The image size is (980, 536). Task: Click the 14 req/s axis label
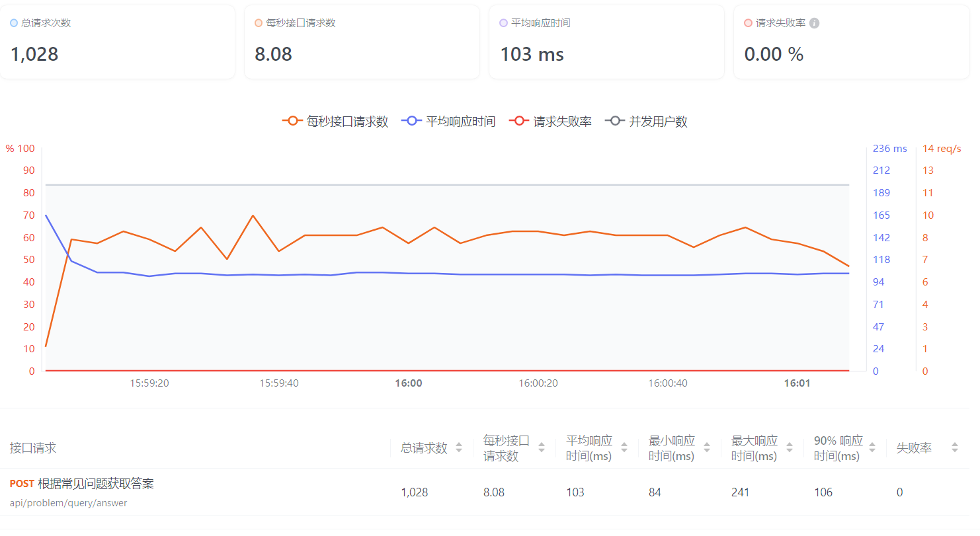pos(942,149)
